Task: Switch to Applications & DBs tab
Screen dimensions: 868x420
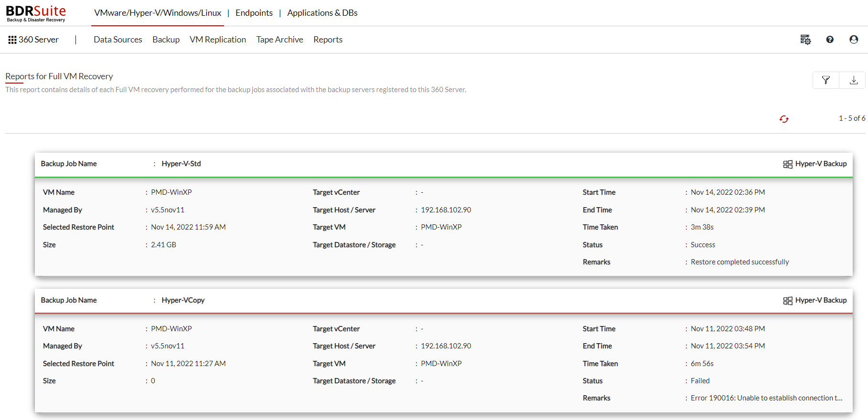Action: click(322, 13)
